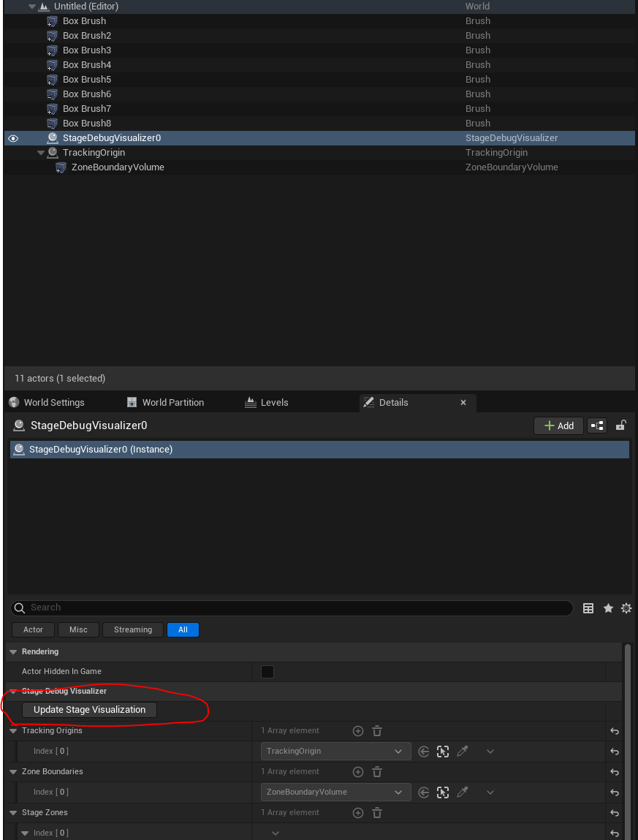Pick actor from scene with the TrackingOrigin eyedropper

[462, 752]
